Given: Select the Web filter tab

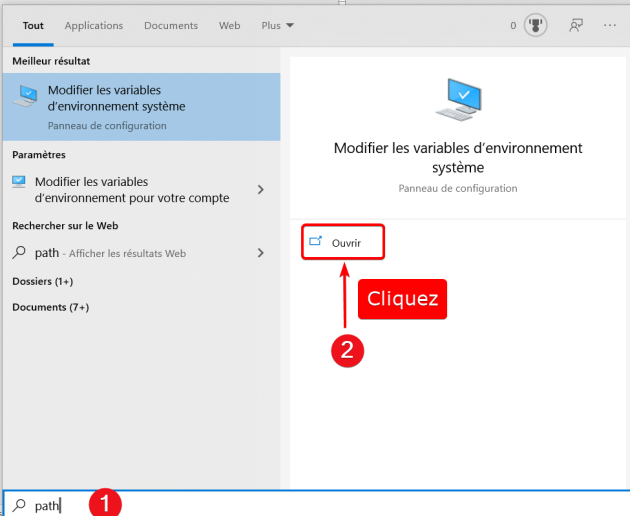Looking at the screenshot, I should pyautogui.click(x=229, y=26).
